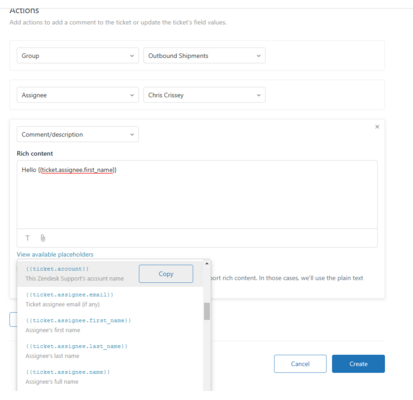Click inside the Rich content text area
The width and height of the screenshot is (413, 400).
point(197,194)
